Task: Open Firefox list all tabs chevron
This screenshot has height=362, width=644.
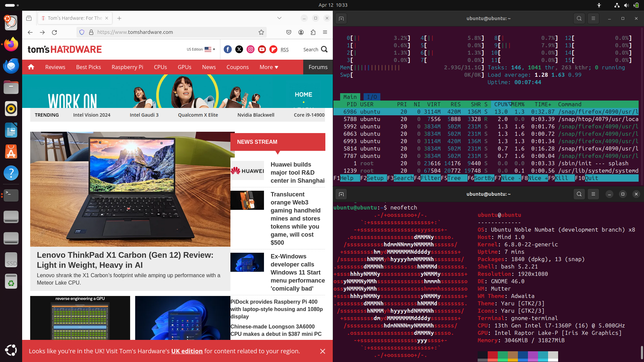Action: pyautogui.click(x=279, y=18)
